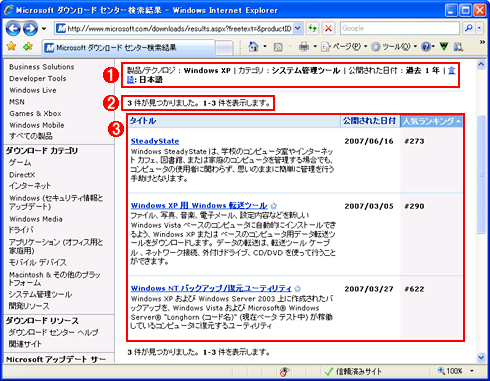Viewport: 490px width, 381px height.
Task: Select the 開発リソース category
Action: (x=29, y=306)
